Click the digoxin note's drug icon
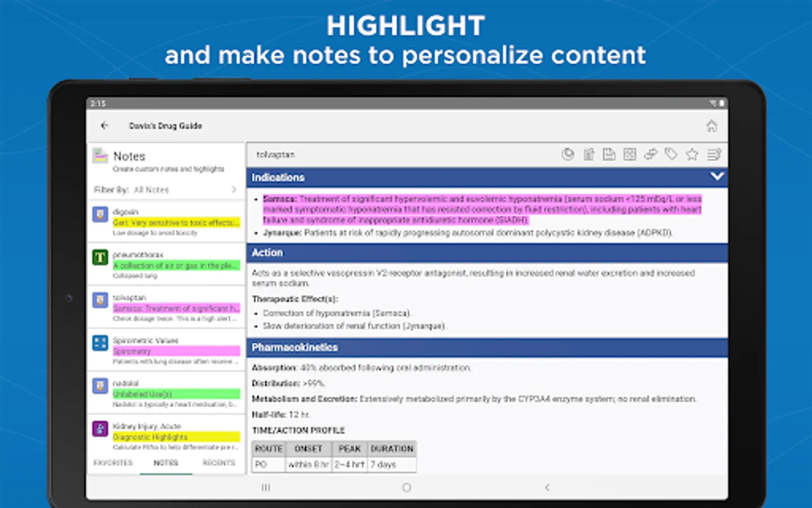 pos(100,214)
